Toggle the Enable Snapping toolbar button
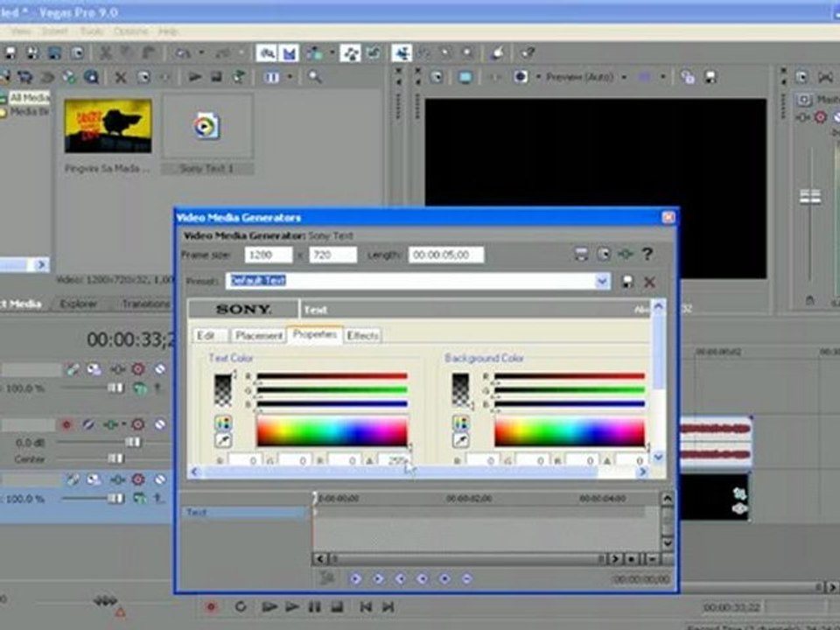This screenshot has height=630, width=840. click(x=267, y=53)
